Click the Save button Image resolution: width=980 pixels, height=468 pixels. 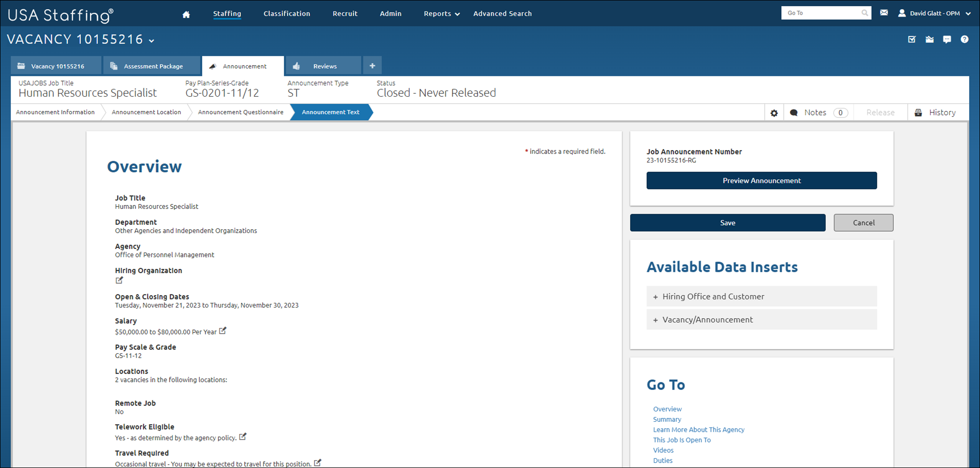[x=728, y=223]
